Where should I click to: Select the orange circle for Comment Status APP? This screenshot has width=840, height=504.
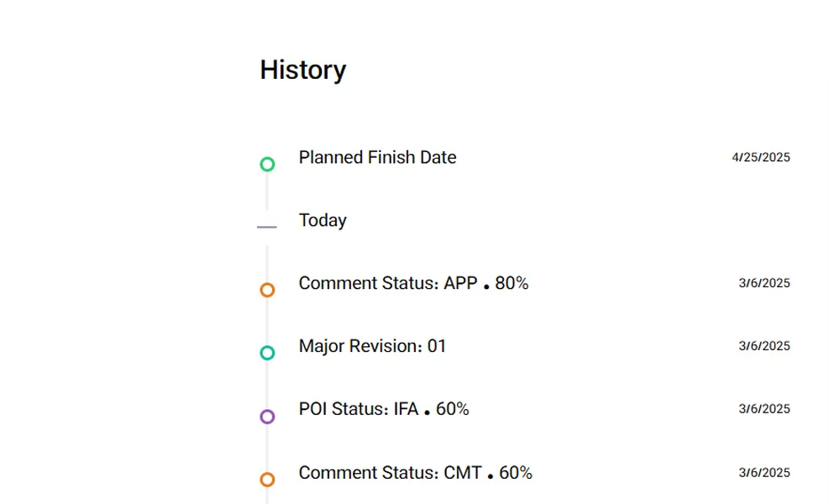[x=267, y=291]
